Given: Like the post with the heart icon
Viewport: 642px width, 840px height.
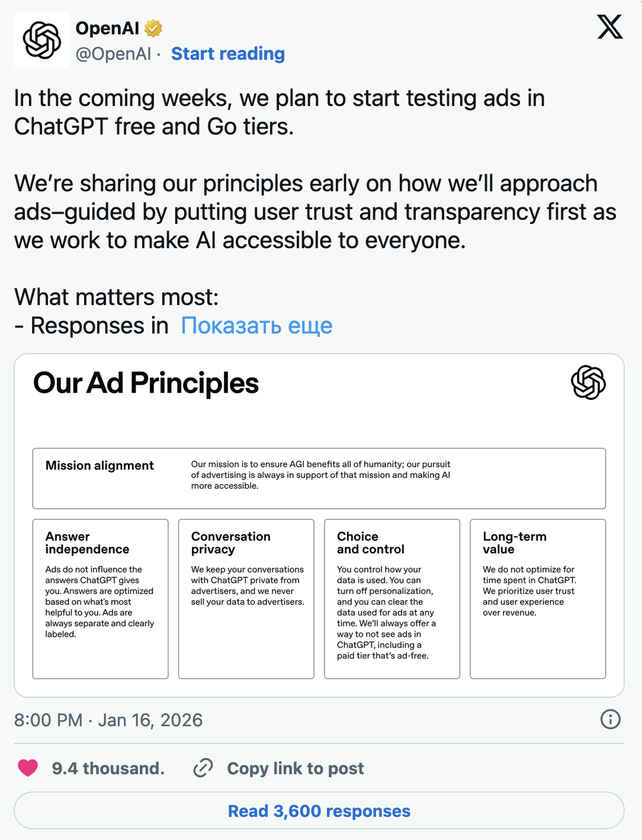Looking at the screenshot, I should [x=28, y=768].
